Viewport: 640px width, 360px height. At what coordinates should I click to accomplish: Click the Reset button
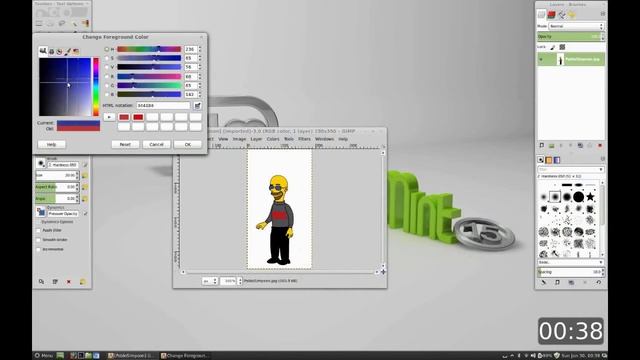pos(125,144)
